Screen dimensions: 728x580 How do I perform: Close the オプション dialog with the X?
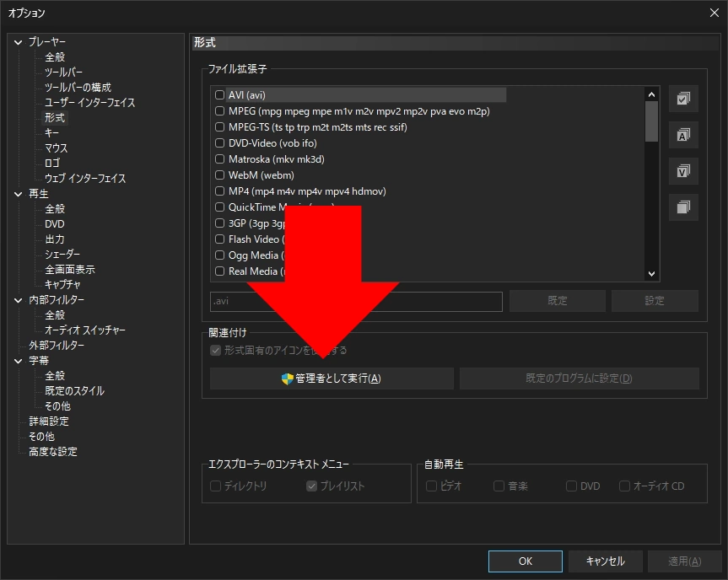click(714, 13)
